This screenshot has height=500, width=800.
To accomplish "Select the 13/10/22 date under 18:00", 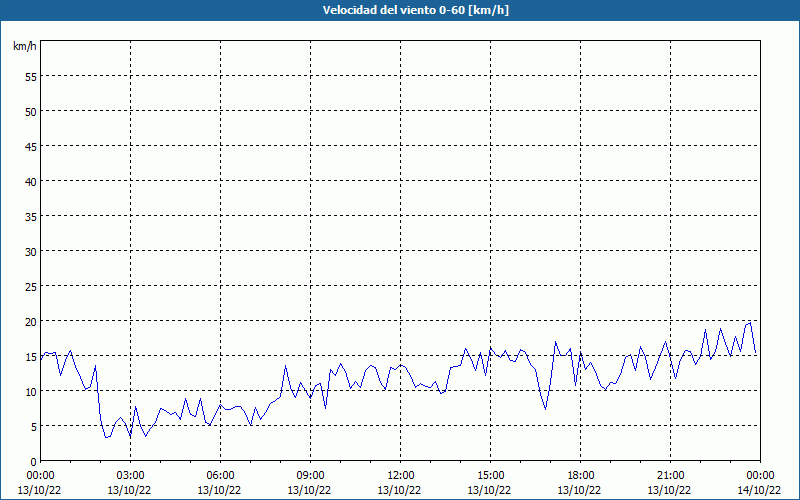I will (x=579, y=490).
